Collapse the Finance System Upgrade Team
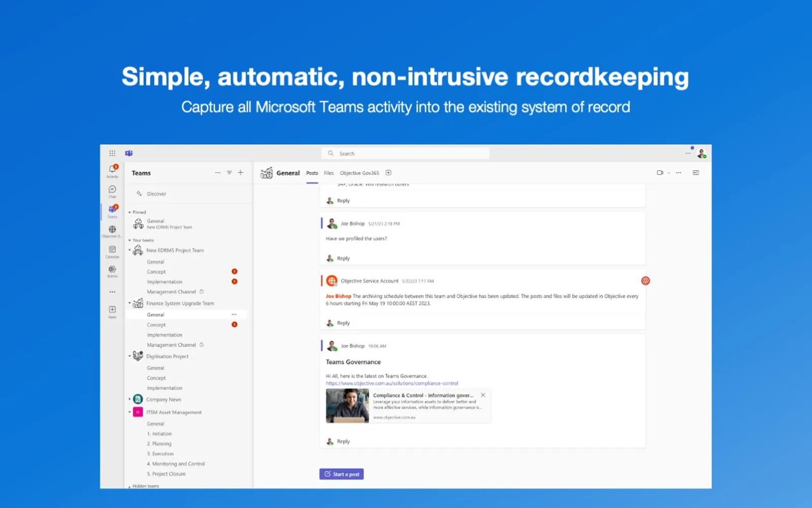 (x=129, y=303)
